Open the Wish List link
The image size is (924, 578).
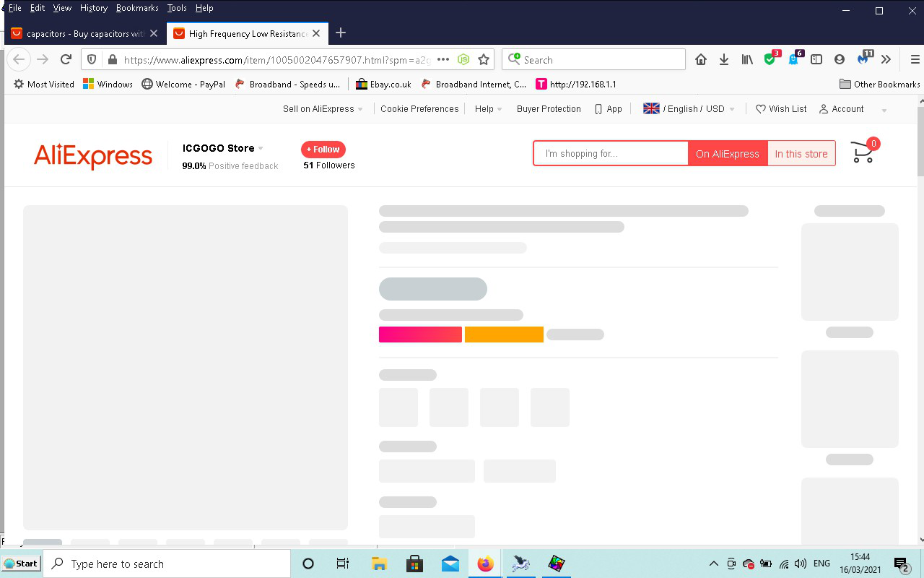click(x=781, y=109)
